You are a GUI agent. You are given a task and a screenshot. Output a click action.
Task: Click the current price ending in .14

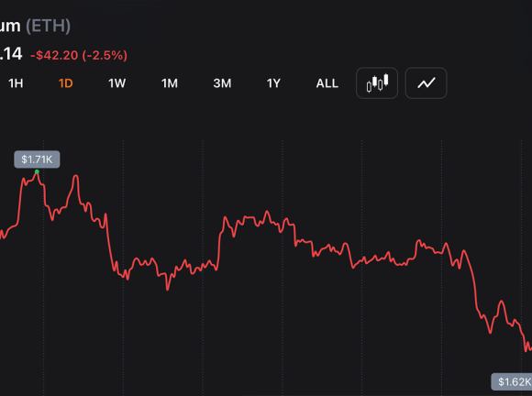pos(11,54)
